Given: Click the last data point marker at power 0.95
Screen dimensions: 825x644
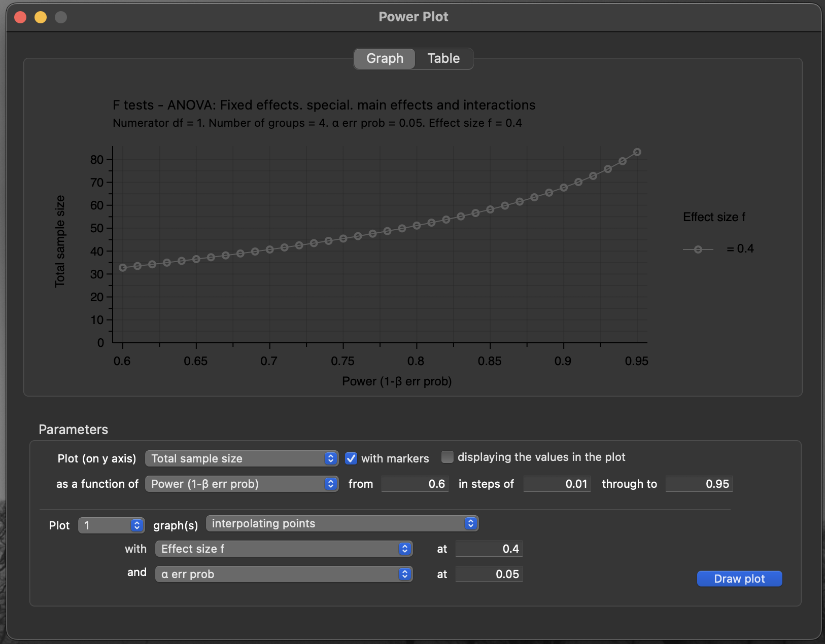Looking at the screenshot, I should click(637, 152).
